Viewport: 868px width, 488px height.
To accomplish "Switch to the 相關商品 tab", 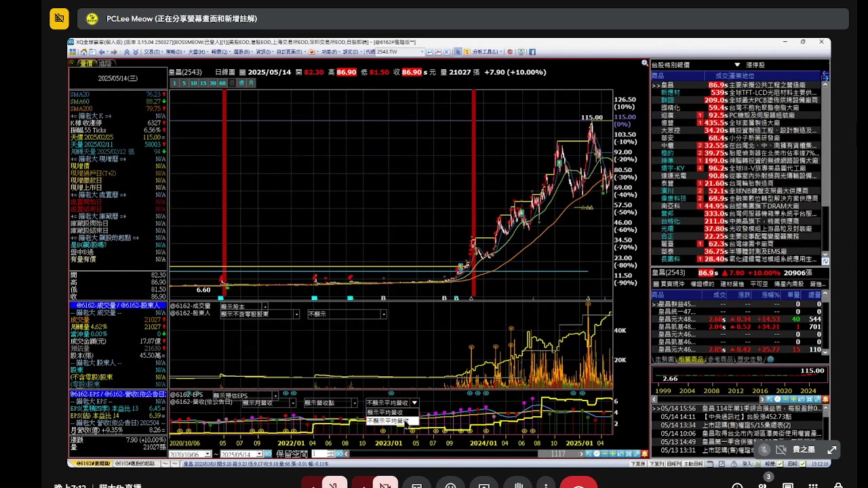I will click(x=691, y=359).
